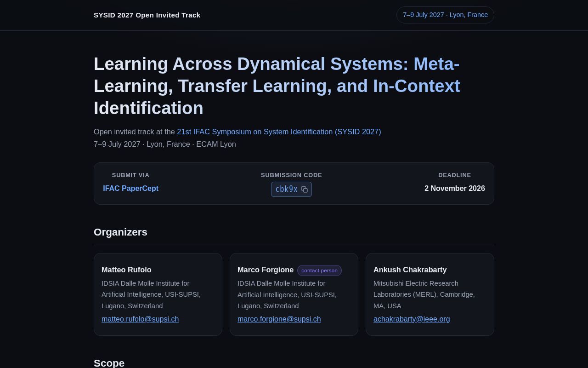The height and width of the screenshot is (368, 588).
Task: Click the SYSID 2027 Open Invited Track title
Action: click(147, 15)
